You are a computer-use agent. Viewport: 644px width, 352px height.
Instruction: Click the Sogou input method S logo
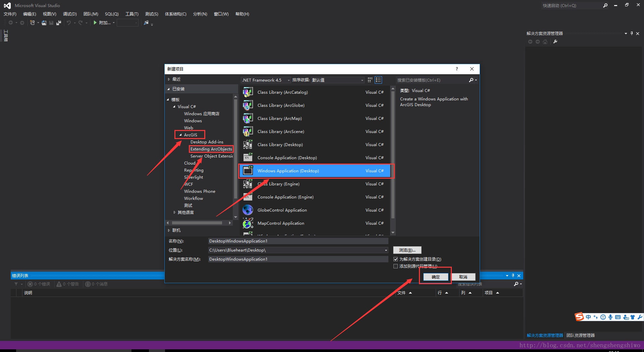[x=579, y=317]
